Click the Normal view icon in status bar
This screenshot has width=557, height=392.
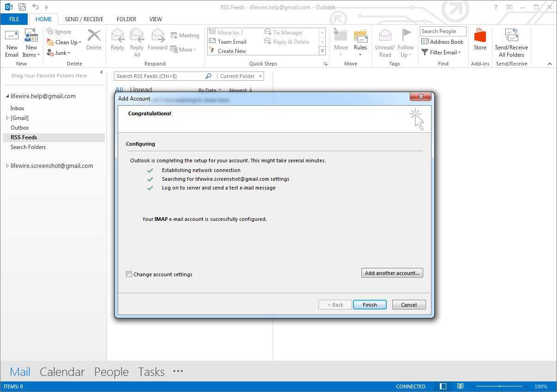[443, 386]
